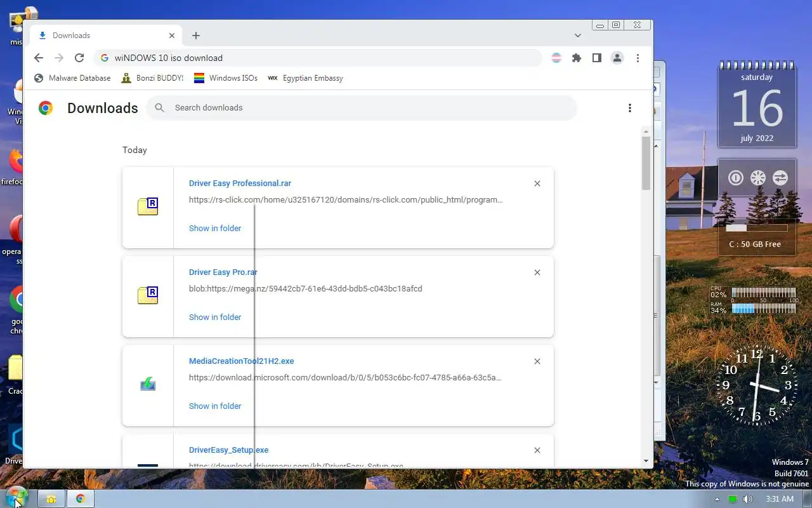Click the striped extension icon beside the address bar
The height and width of the screenshot is (508, 812).
pyautogui.click(x=556, y=58)
